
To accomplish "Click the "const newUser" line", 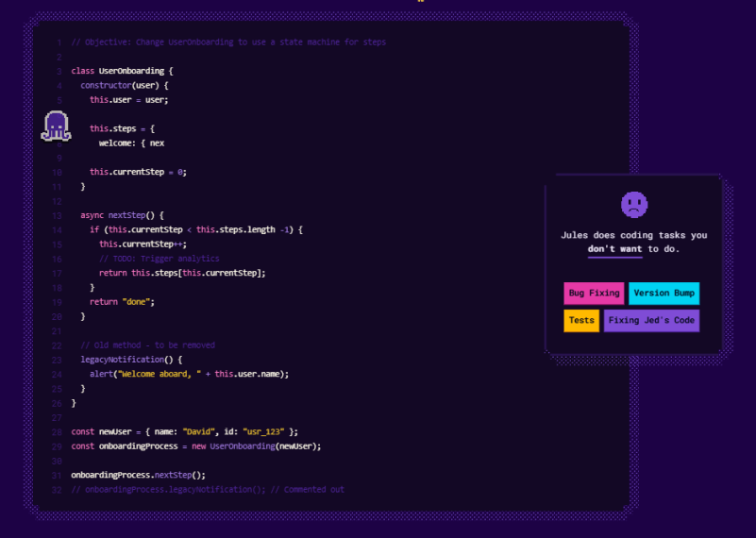I will tap(185, 432).
